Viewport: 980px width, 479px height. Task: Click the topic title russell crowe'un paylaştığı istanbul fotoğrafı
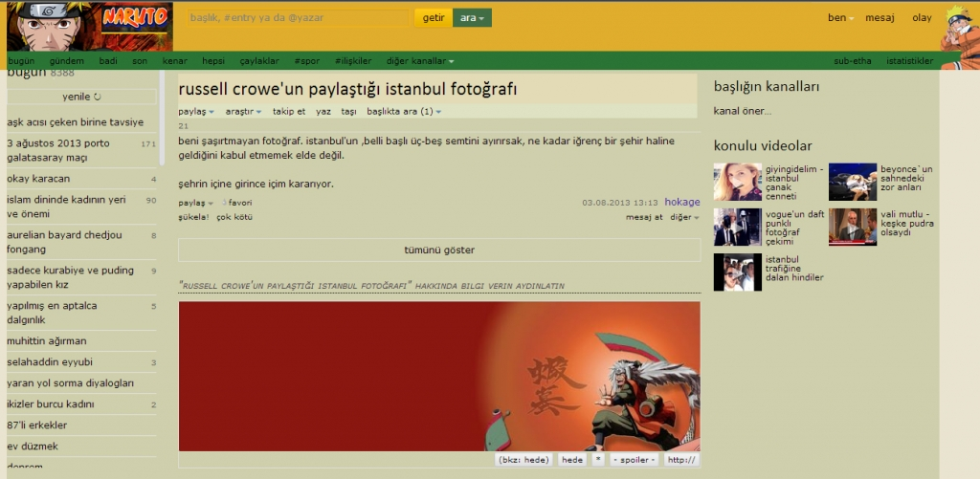[347, 89]
